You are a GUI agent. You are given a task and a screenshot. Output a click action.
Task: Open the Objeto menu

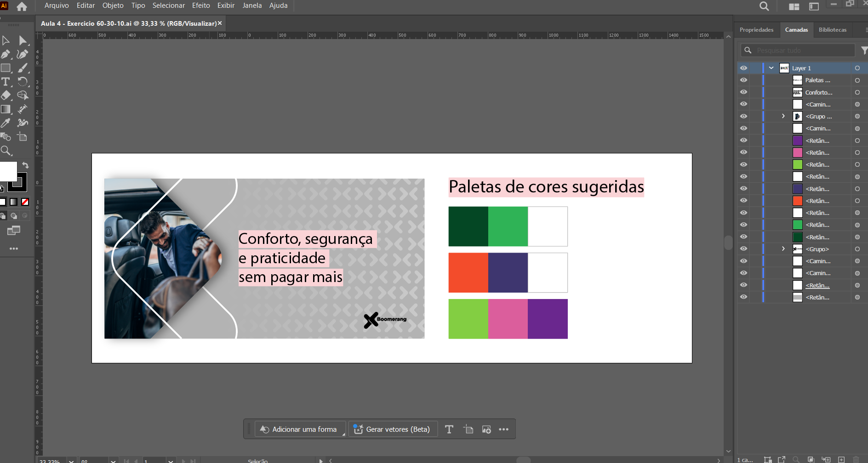pos(113,6)
